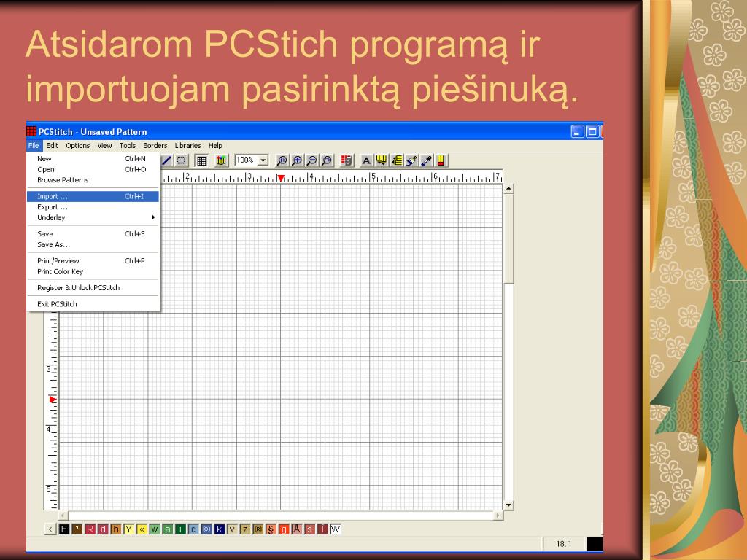Select Print/Preview in the File menu
Image resolution: width=747 pixels, height=560 pixels.
[x=93, y=261]
